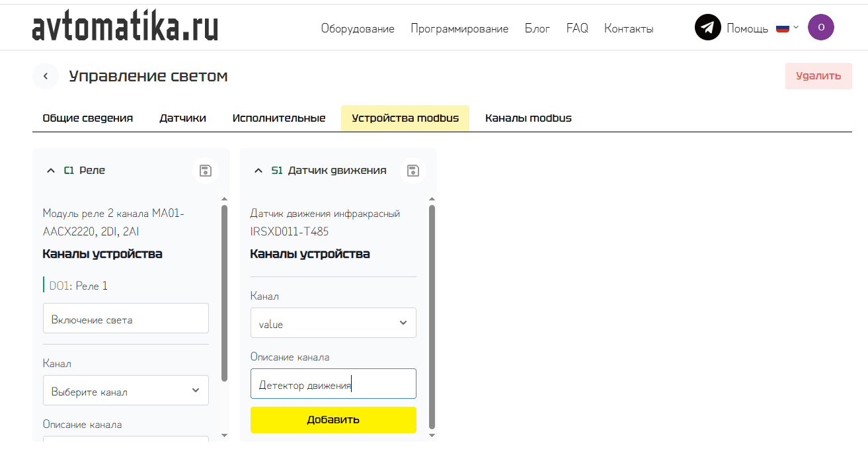Screen dimensions: 868x455
Task: Click the Удалить button
Action: click(x=818, y=76)
